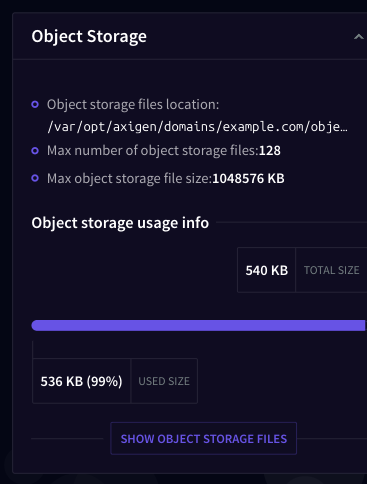
Task: Click the divider line beside usage info heading
Action: coord(292,222)
